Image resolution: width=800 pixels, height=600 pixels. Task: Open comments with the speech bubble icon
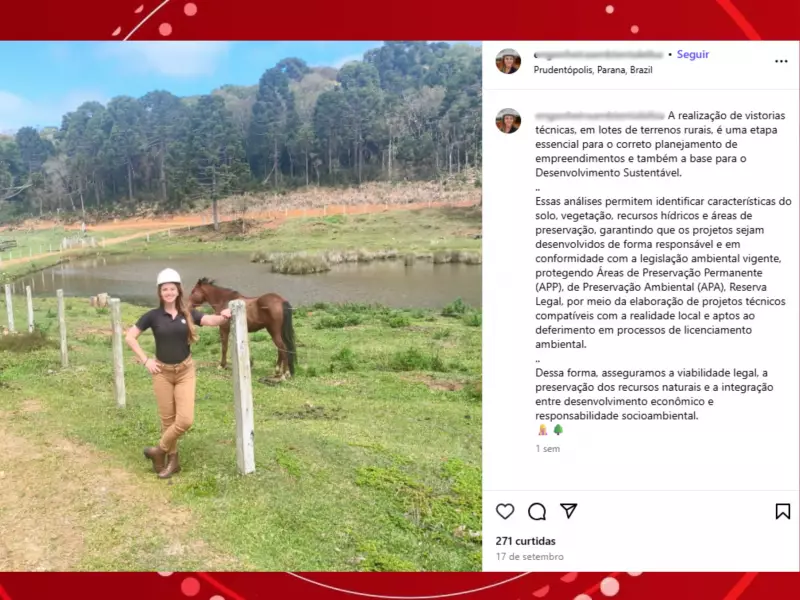[x=537, y=511]
